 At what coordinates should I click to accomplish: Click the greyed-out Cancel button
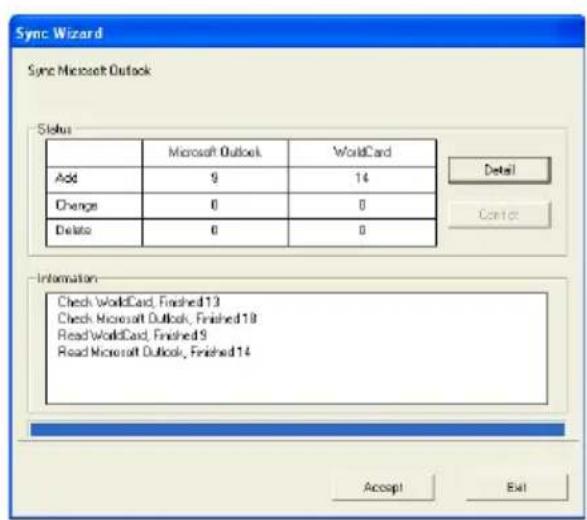[x=499, y=215]
